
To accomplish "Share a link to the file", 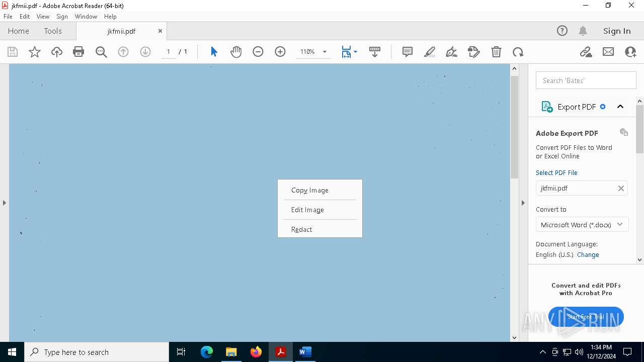I will [586, 52].
